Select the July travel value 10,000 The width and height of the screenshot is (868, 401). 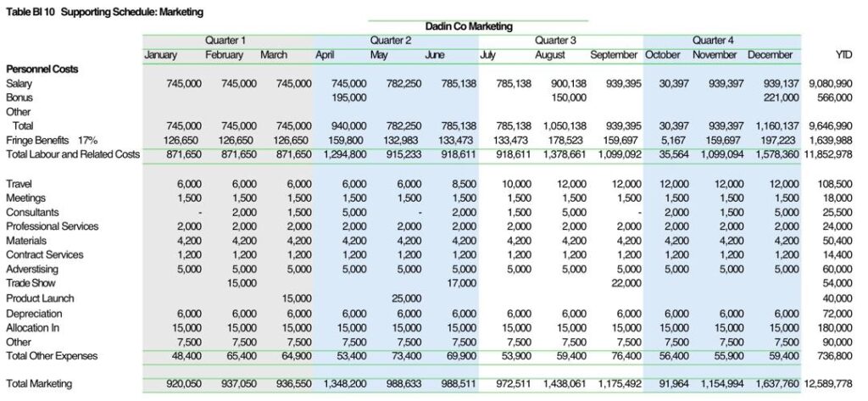[x=515, y=184]
